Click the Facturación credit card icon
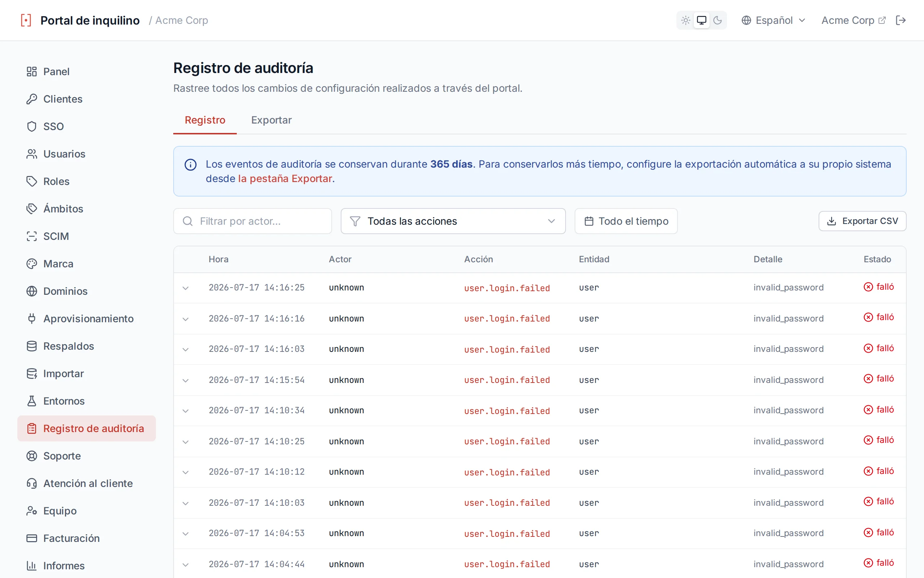 32,538
